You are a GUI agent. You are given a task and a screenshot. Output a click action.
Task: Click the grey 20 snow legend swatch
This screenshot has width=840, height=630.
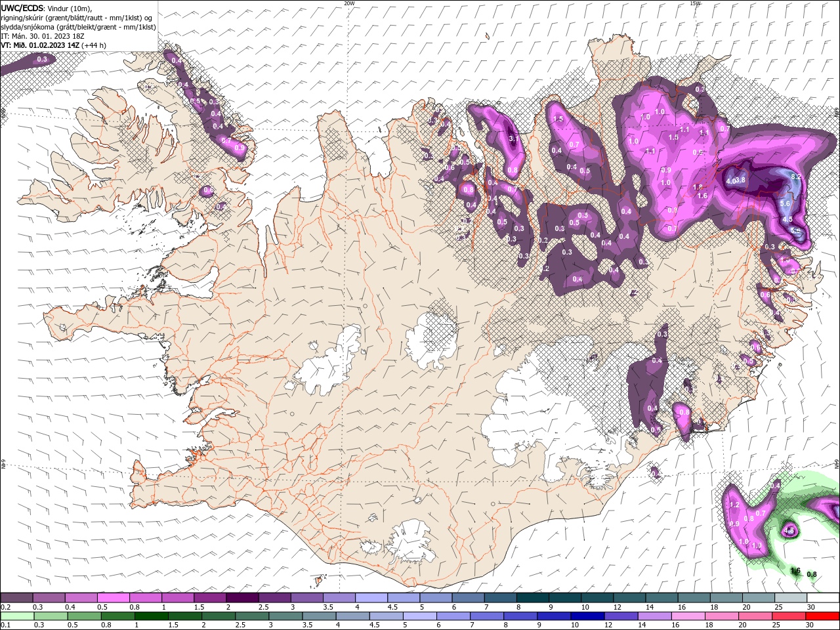click(759, 598)
